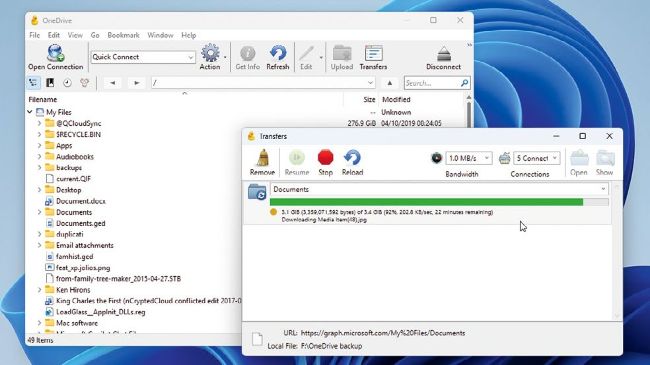
Task: Select the Desktop folder row
Action: click(69, 190)
